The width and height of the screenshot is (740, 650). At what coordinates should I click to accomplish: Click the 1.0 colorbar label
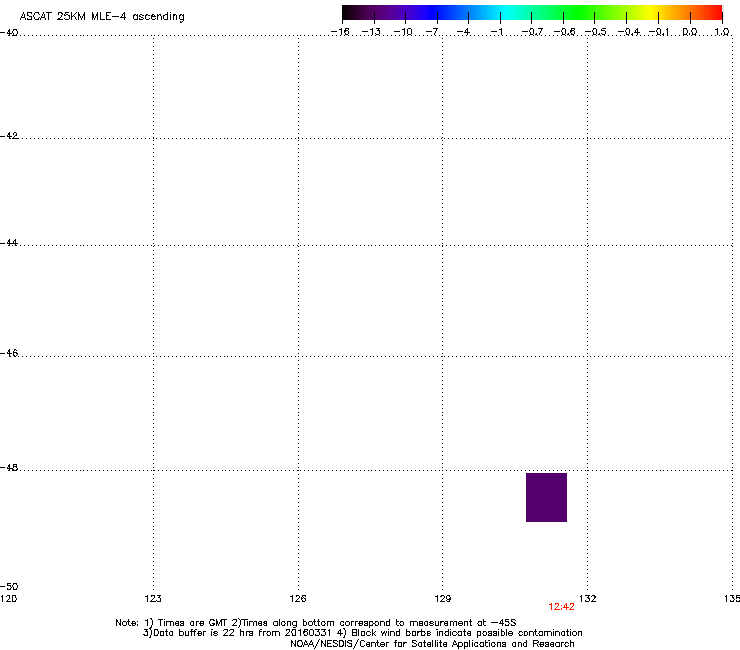pos(722,32)
